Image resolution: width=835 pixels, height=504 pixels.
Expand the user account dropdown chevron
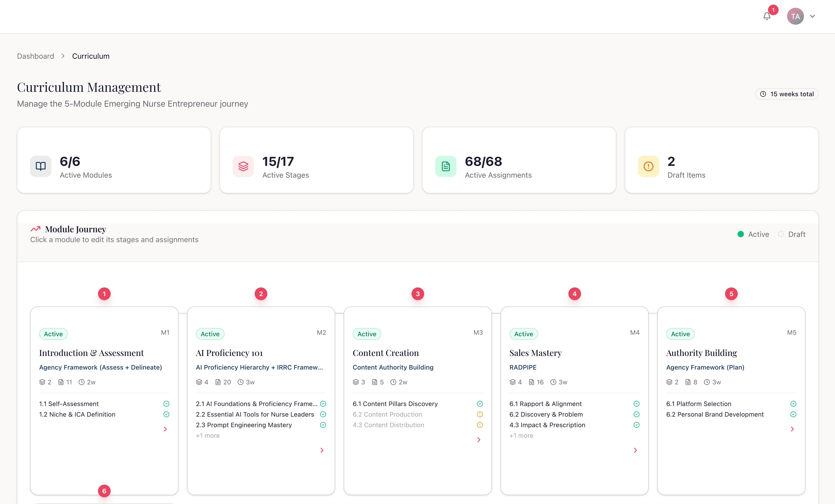point(812,16)
